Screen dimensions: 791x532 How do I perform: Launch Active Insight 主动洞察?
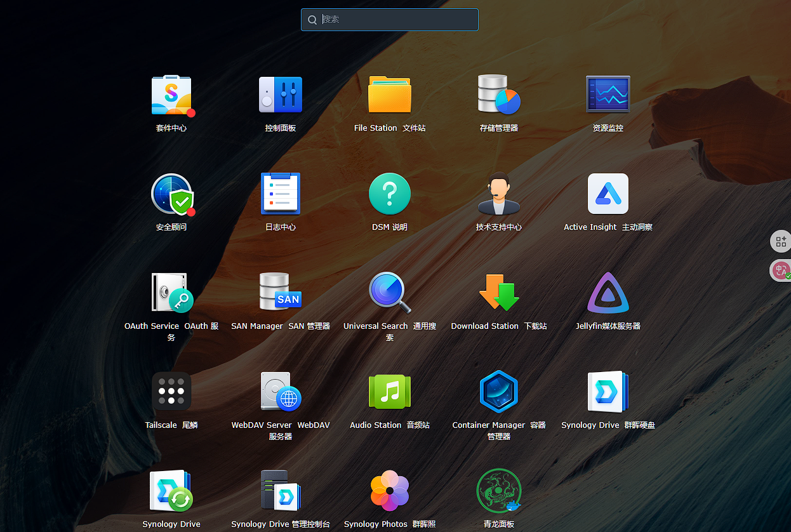point(608,194)
